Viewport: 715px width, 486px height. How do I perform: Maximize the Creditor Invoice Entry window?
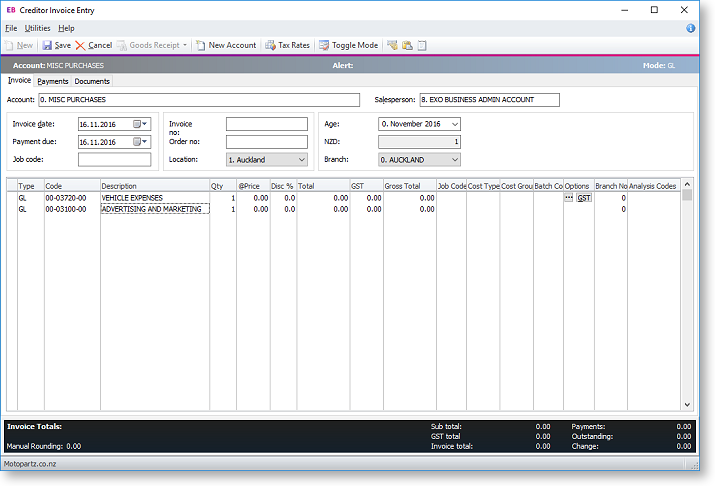tap(654, 10)
